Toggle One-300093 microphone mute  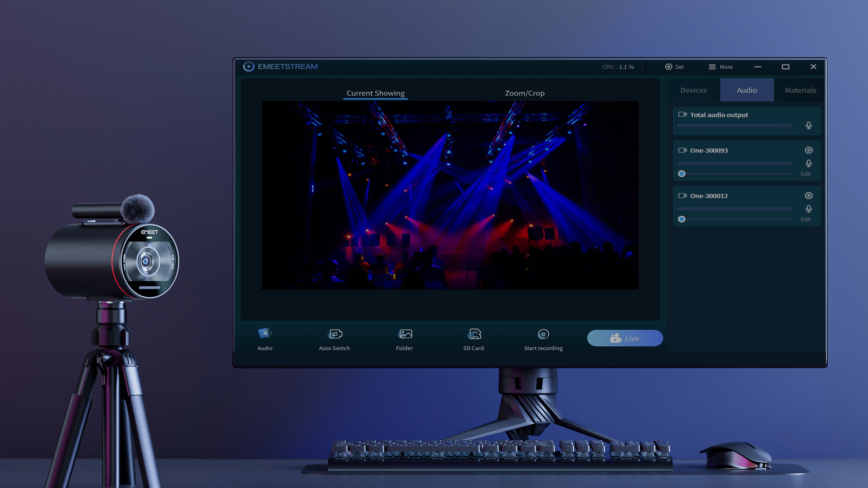pyautogui.click(x=808, y=163)
